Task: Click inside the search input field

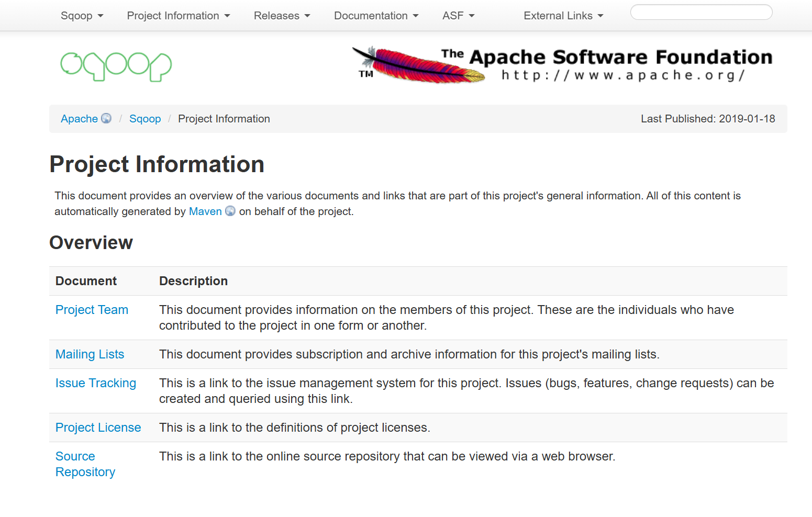Action: [701, 12]
